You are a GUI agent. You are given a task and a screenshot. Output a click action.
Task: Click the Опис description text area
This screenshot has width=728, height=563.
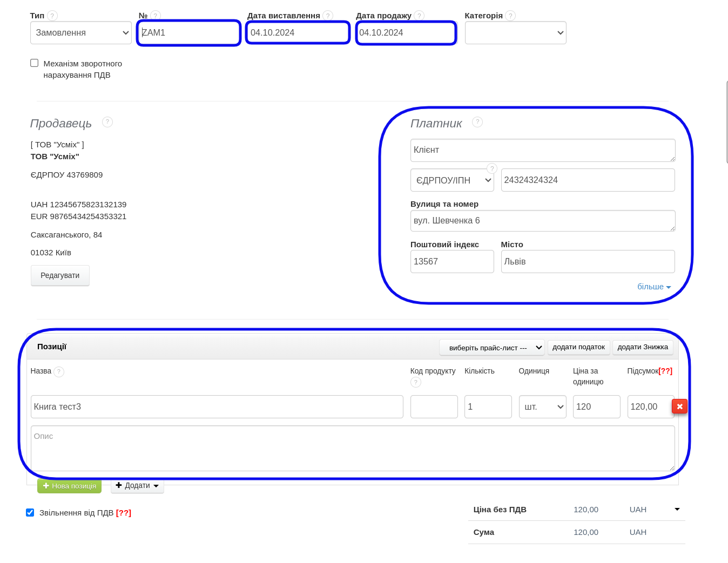click(x=353, y=448)
